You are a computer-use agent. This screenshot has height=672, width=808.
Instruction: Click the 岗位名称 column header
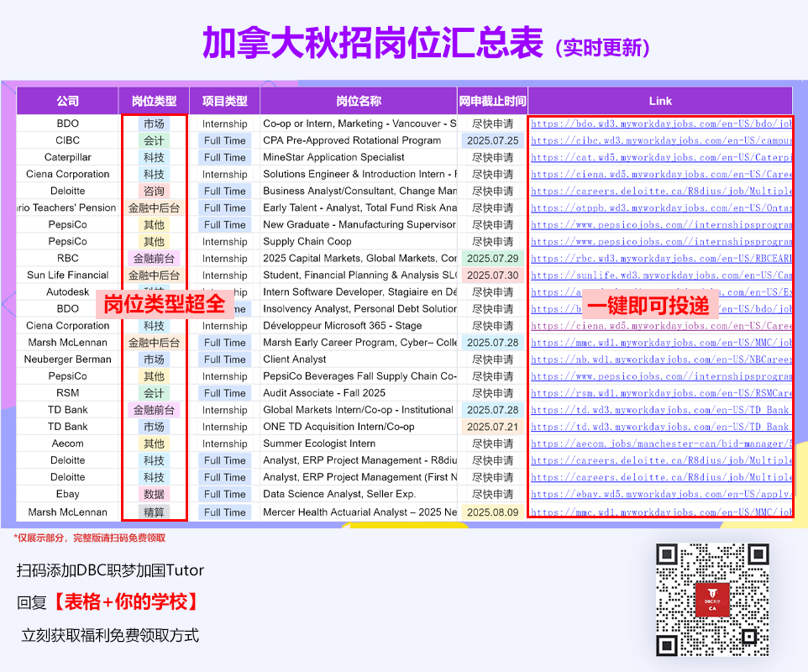(x=359, y=101)
